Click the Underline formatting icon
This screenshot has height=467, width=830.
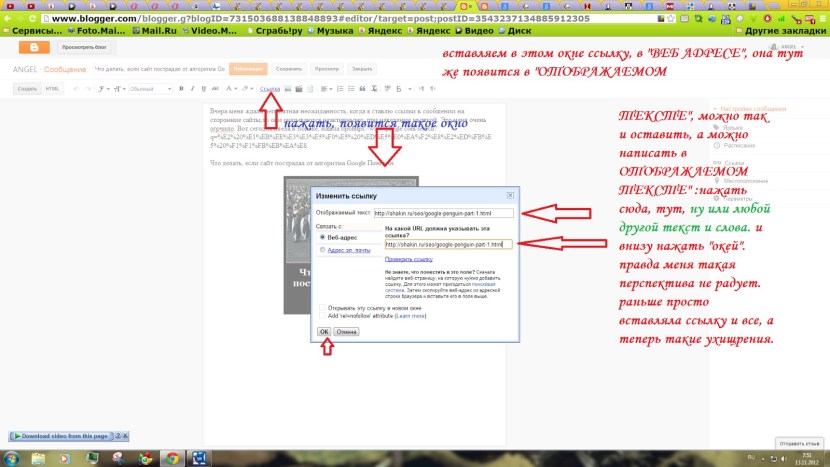pyautogui.click(x=201, y=89)
